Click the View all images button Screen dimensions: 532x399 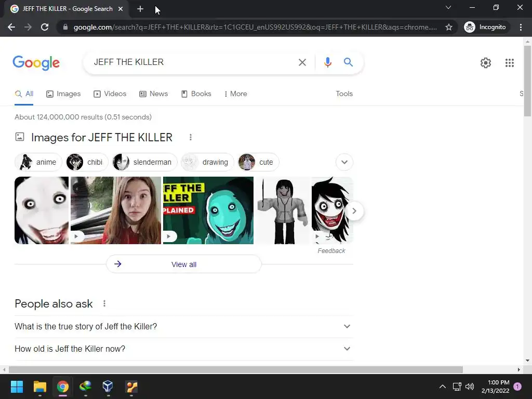184,264
